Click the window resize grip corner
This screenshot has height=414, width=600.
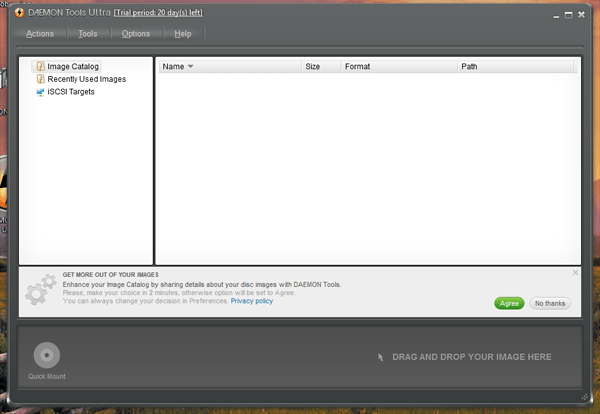pyautogui.click(x=584, y=397)
